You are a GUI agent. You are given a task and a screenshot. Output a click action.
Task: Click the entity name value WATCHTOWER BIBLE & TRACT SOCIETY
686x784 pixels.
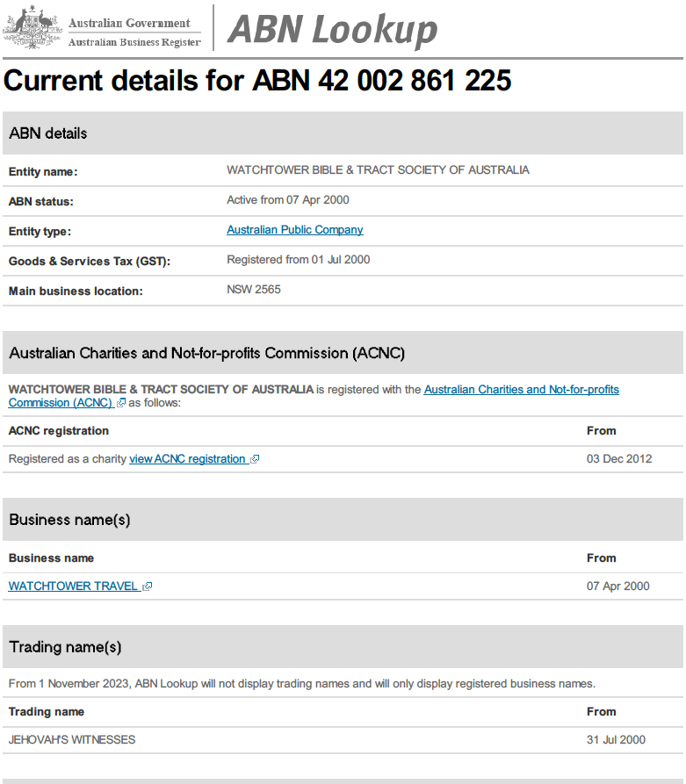point(378,170)
